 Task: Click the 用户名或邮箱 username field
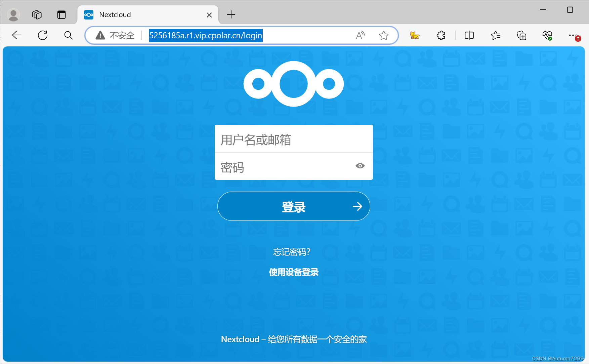tap(294, 139)
